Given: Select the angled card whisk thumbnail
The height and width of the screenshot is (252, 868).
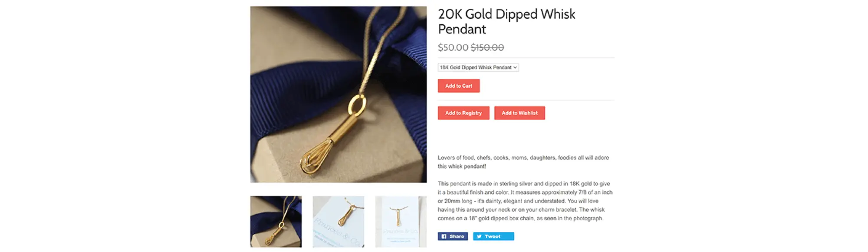Looking at the screenshot, I should click(x=339, y=222).
